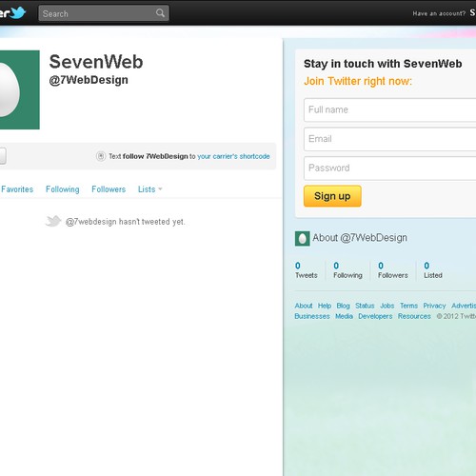
Task: Switch to the Favorites tab
Action: click(x=17, y=189)
